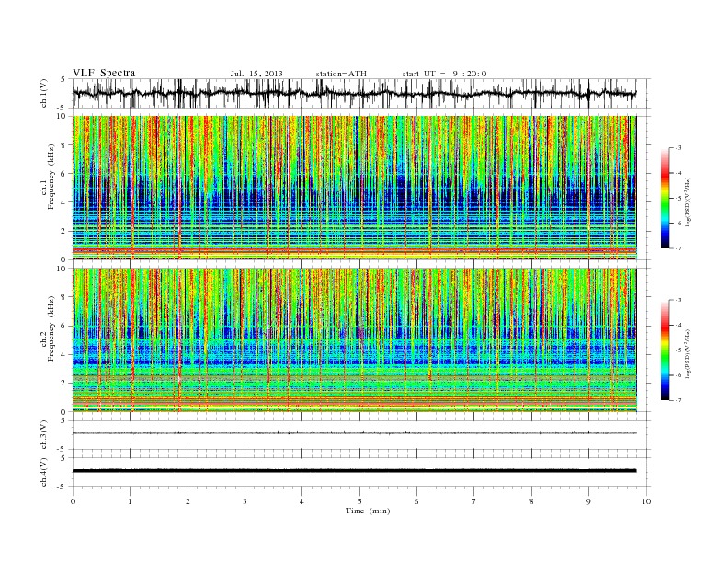Viewport: 728px width, 563px height.
Task: Click time axis tick label '10'
Action: [646, 501]
